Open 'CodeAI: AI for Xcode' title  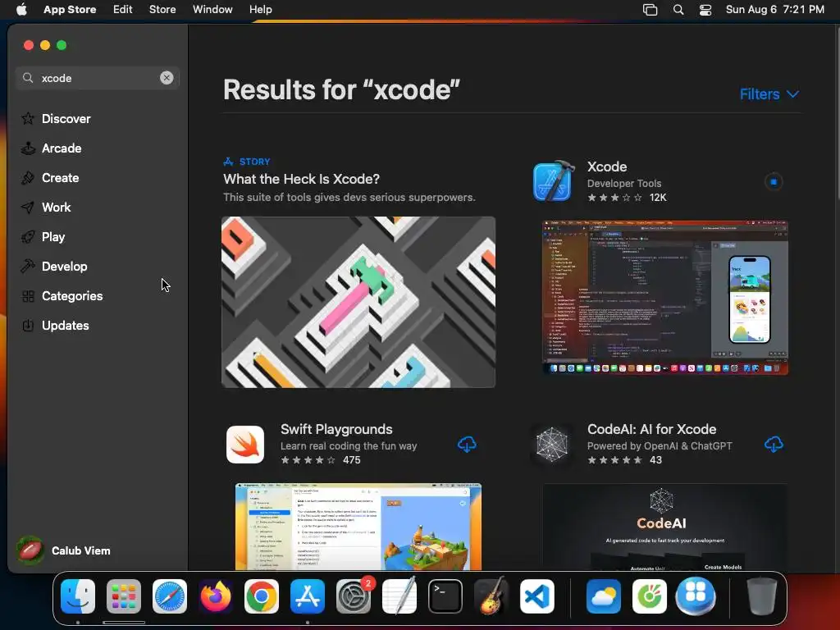tap(651, 429)
